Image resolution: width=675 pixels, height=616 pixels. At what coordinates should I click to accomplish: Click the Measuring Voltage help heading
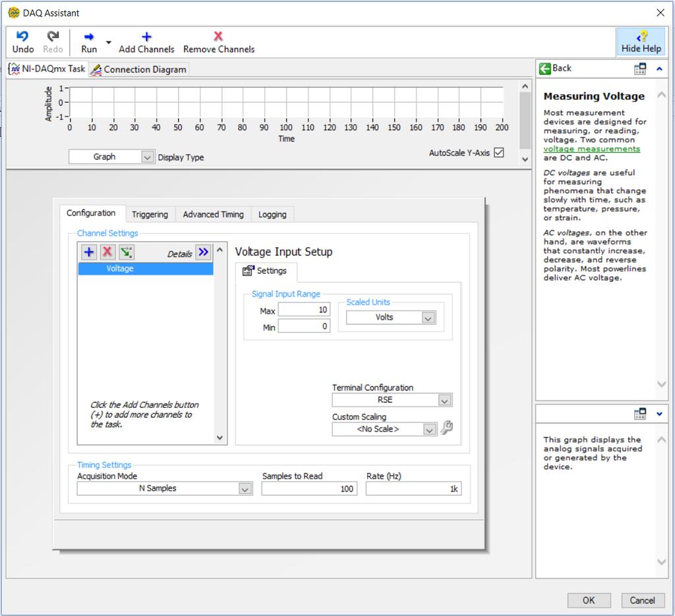[594, 96]
